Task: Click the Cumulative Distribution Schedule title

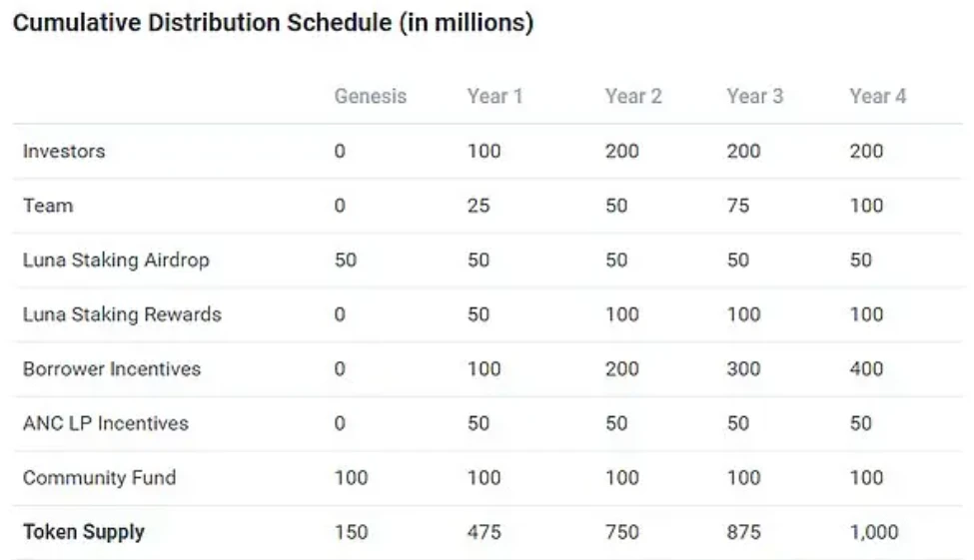Action: point(273,24)
